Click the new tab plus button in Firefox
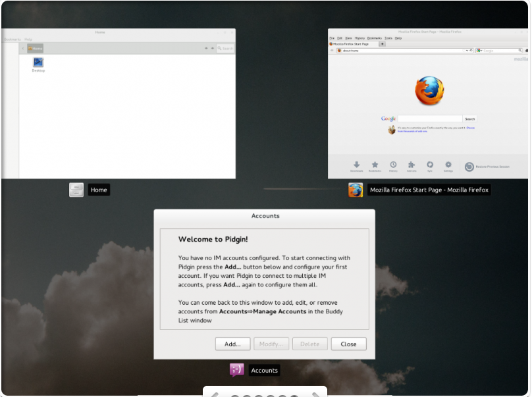The image size is (532, 397). 382,43
